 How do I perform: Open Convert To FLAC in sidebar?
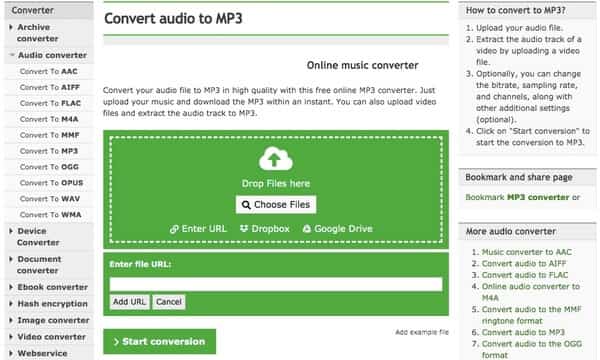50,103
